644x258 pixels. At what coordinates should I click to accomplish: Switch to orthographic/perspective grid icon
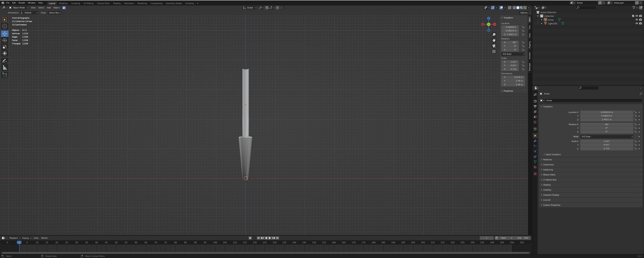click(x=494, y=52)
